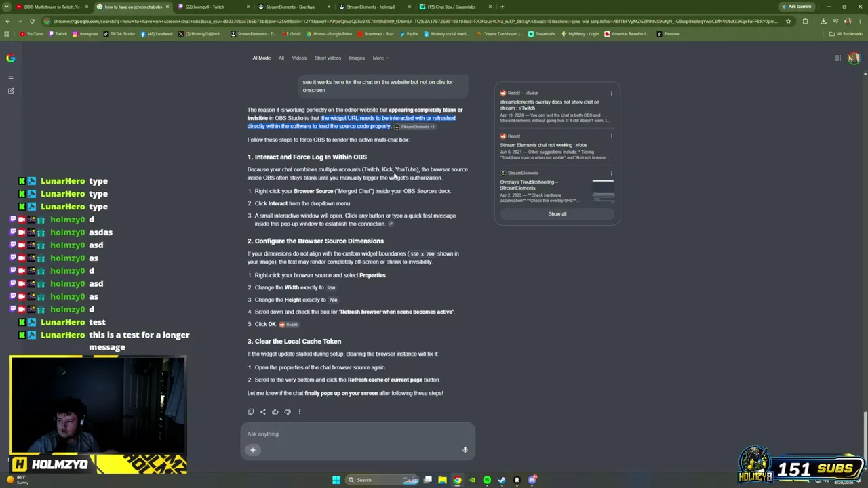Give the AI answer a thumbs up
The height and width of the screenshot is (488, 868).
[x=275, y=411]
